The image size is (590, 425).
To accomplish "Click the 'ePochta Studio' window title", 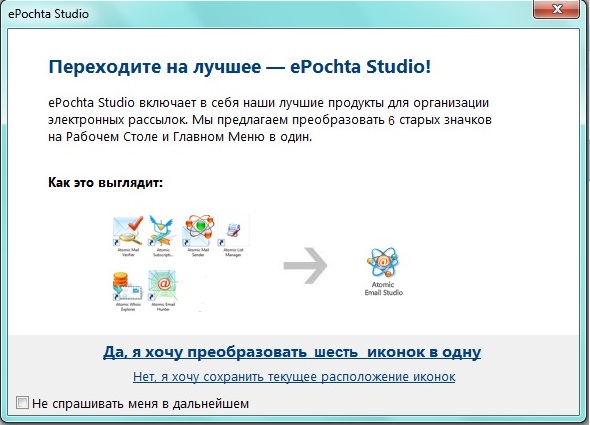I will [49, 14].
